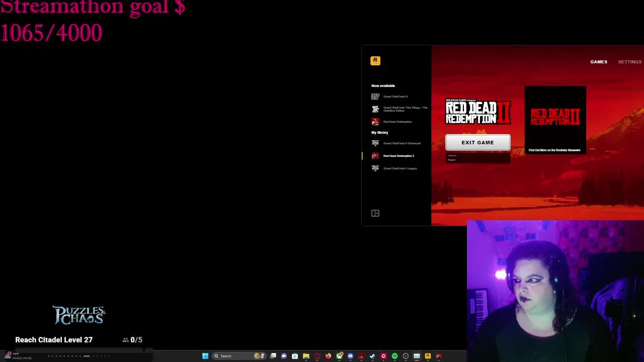
Task: Click the Version Steam info box
Action: tap(477, 157)
